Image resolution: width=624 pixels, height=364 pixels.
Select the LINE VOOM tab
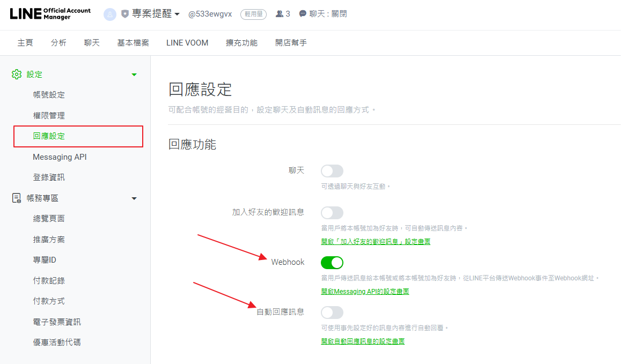point(187,42)
